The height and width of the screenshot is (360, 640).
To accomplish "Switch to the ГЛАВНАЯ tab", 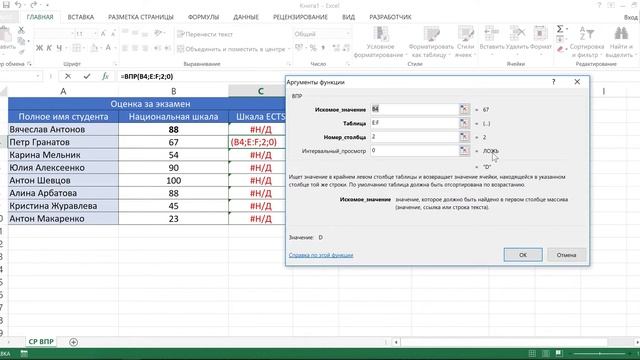I will (40, 17).
